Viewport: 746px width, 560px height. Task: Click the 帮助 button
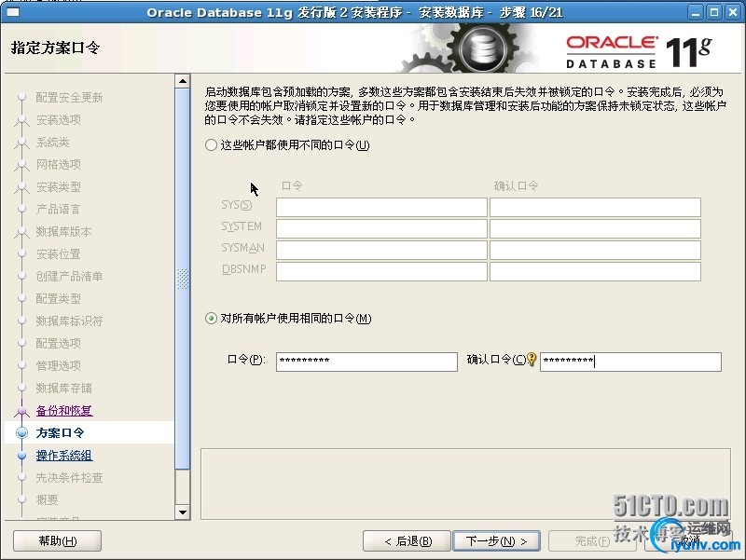[57, 540]
